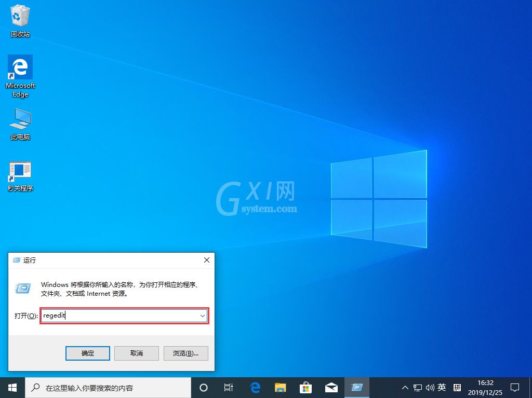Open File Explorer from the taskbar
Screen dimensions: 532x398
[x=280, y=388]
